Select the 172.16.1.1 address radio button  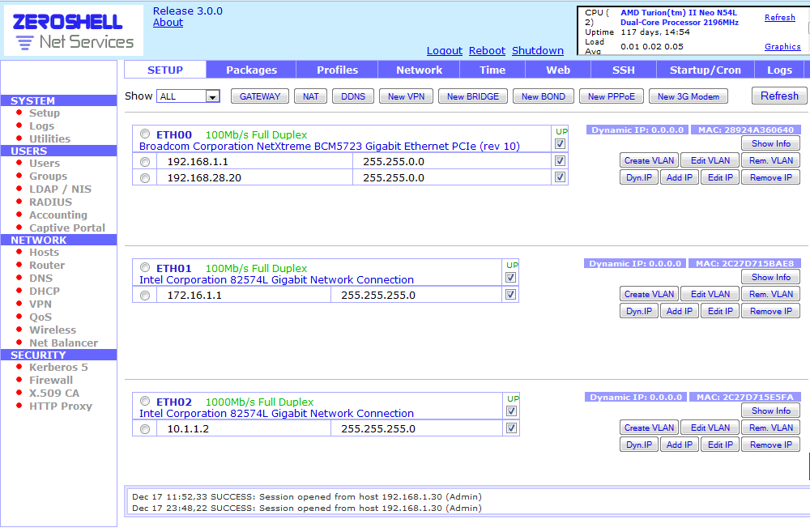[x=145, y=296]
